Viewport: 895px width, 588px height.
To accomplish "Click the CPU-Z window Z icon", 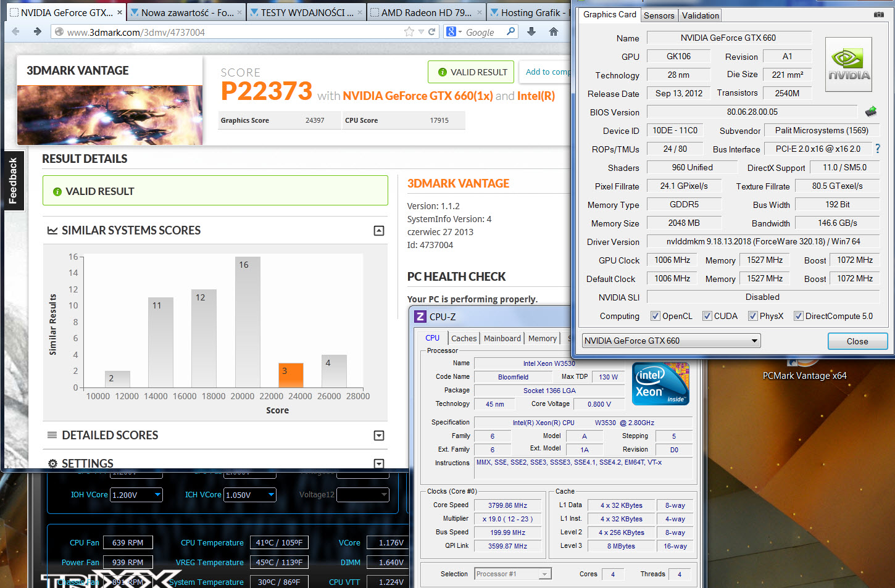I will pos(420,317).
